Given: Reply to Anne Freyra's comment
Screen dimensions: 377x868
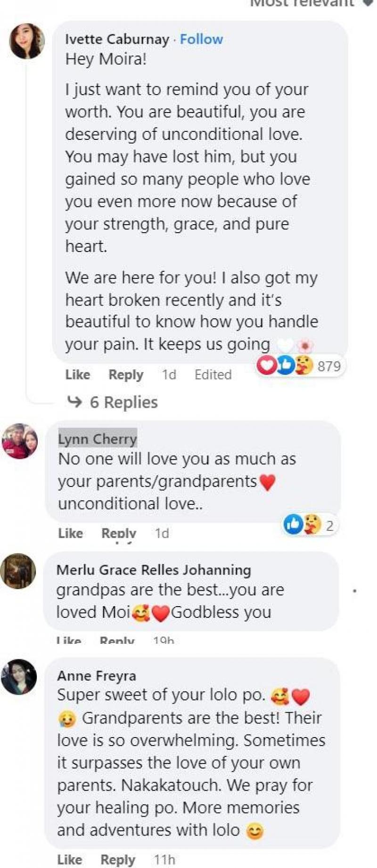Looking at the screenshot, I should tap(118, 860).
